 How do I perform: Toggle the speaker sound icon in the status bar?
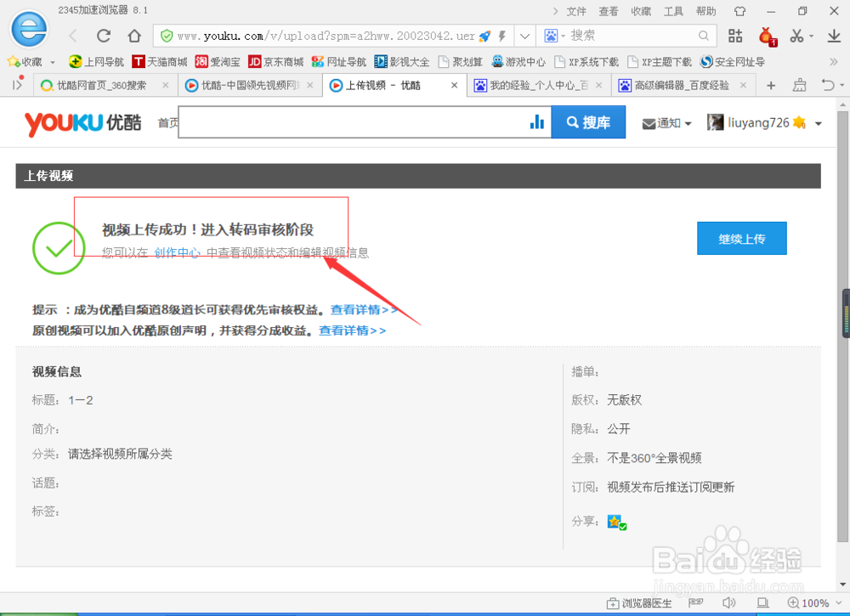[729, 602]
